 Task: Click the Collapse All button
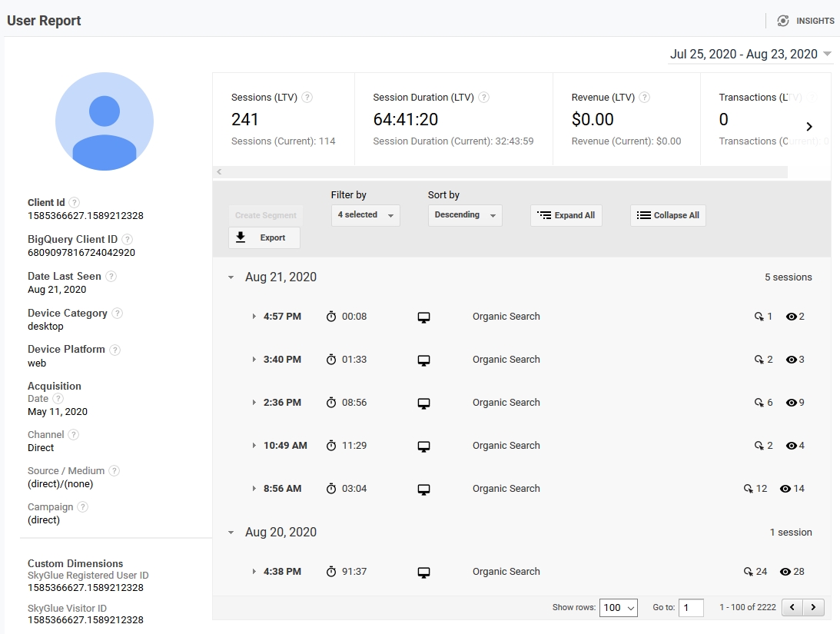[x=668, y=215]
